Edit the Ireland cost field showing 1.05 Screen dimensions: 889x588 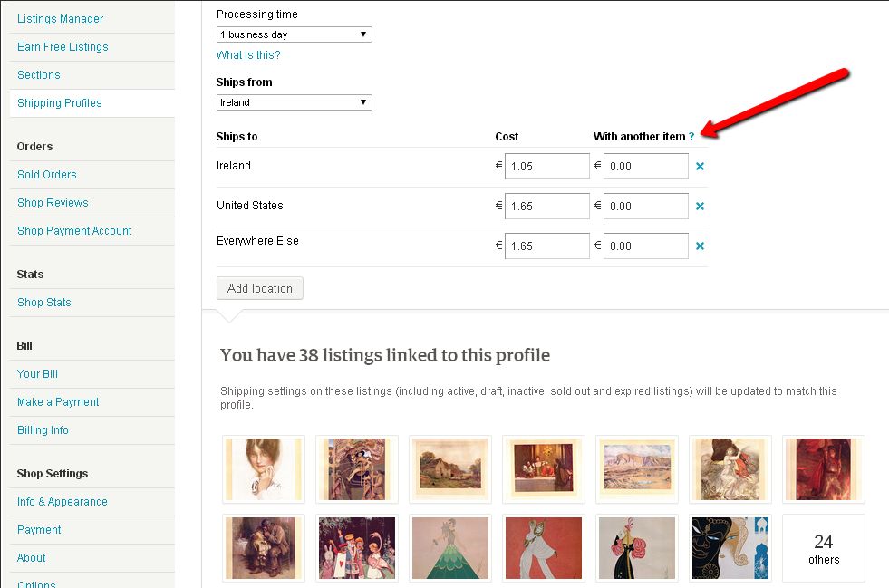pyautogui.click(x=547, y=166)
